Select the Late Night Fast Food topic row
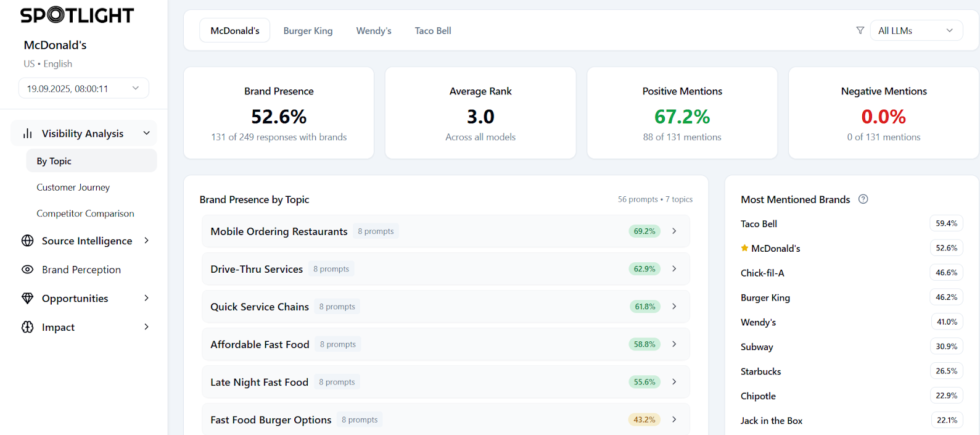Screen dimensions: 980x435 [x=445, y=382]
